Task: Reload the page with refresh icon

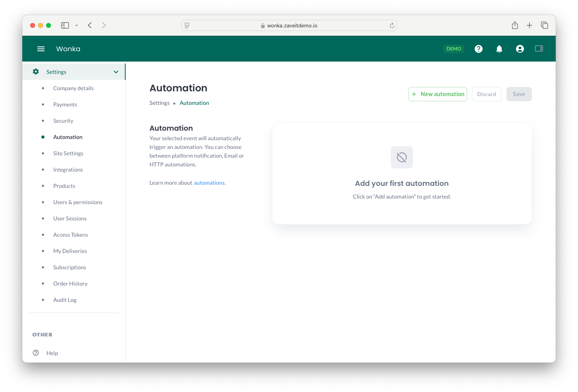Action: point(392,25)
